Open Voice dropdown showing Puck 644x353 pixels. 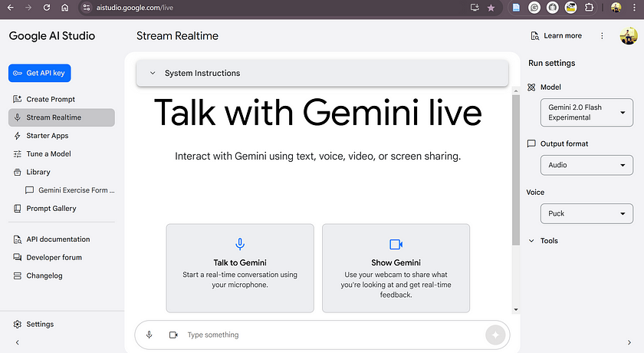coord(587,213)
